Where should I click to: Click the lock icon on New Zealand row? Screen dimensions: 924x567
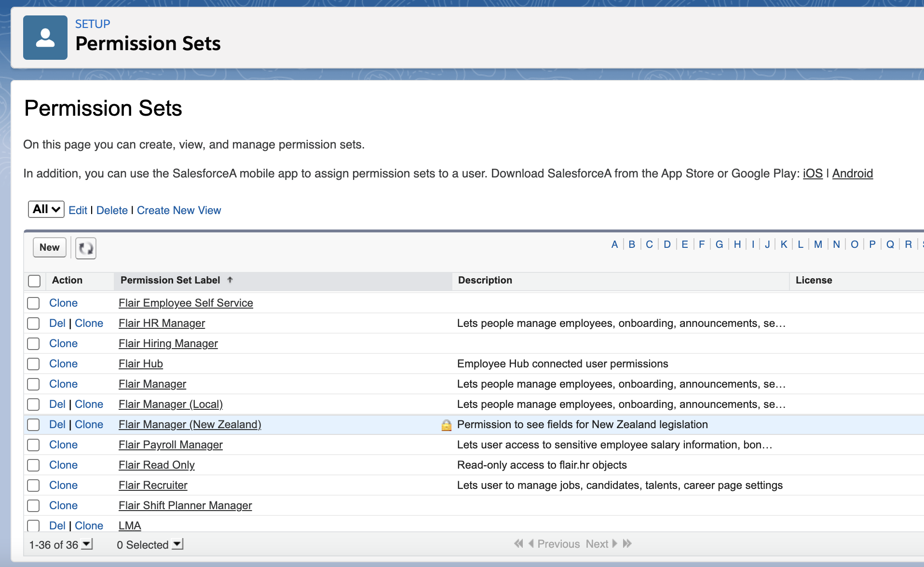click(446, 425)
